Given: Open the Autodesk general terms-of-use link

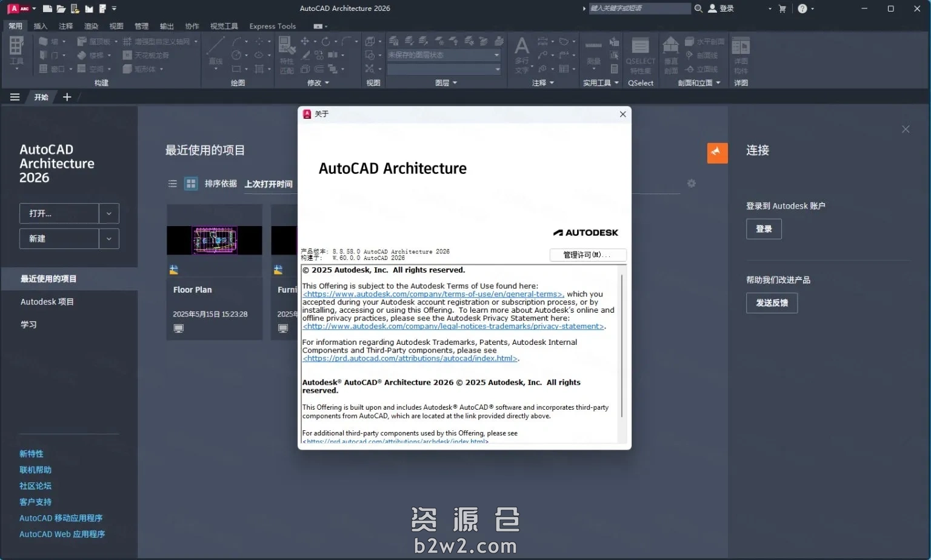Looking at the screenshot, I should 433,294.
